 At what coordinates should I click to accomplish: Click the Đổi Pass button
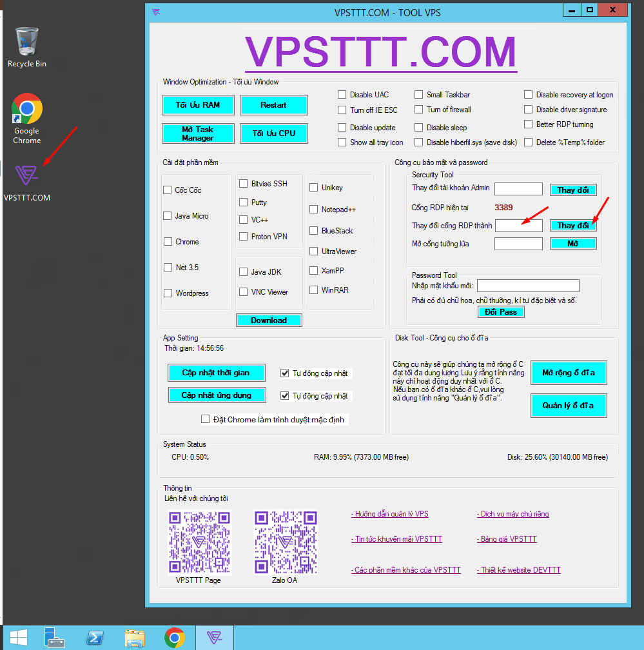[x=501, y=311]
